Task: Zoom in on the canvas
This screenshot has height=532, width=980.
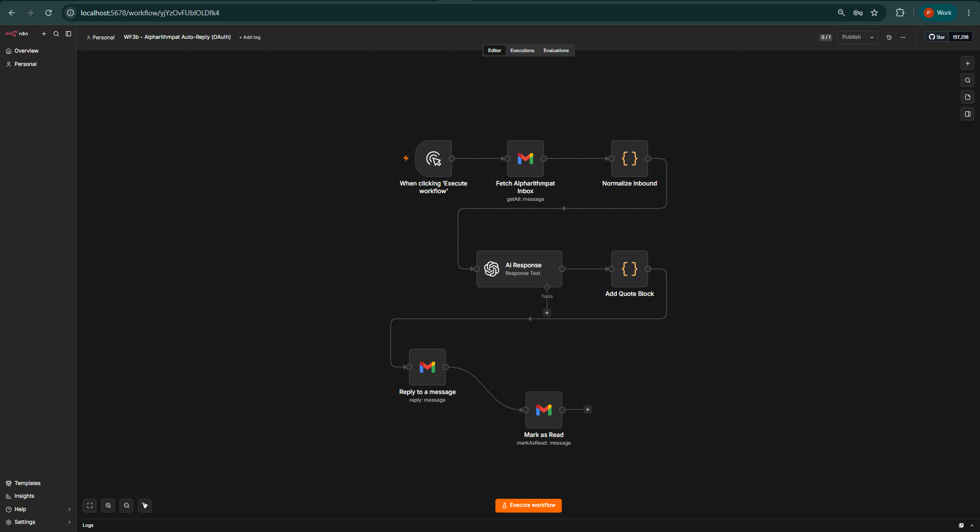Action: click(x=108, y=506)
